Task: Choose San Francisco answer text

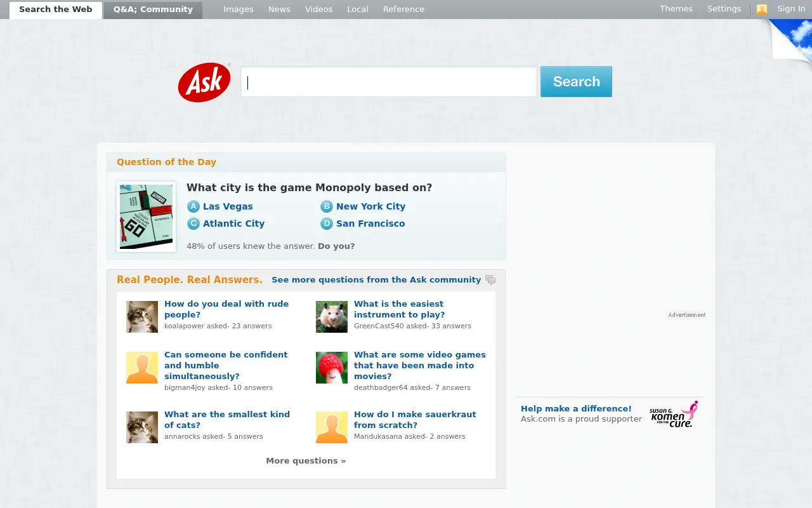Action: pos(370,224)
